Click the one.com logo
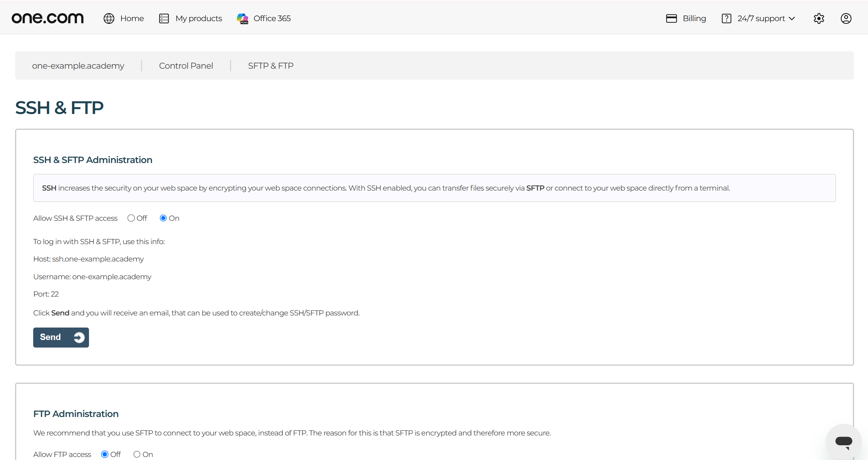 pyautogui.click(x=48, y=18)
